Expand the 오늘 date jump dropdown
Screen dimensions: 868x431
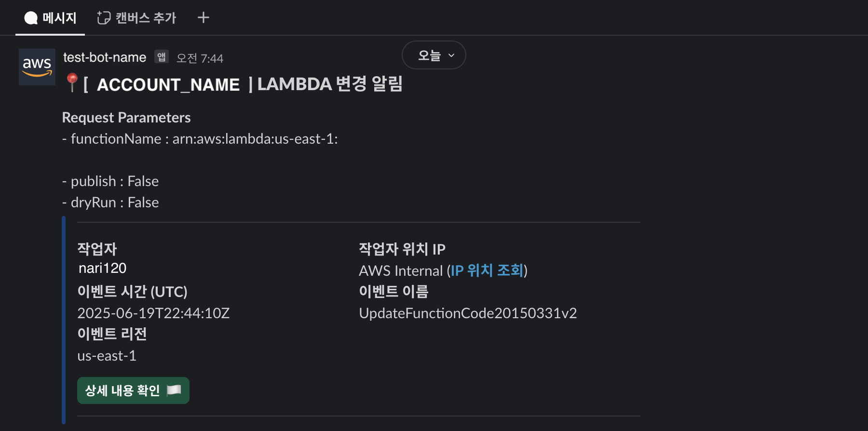point(434,55)
